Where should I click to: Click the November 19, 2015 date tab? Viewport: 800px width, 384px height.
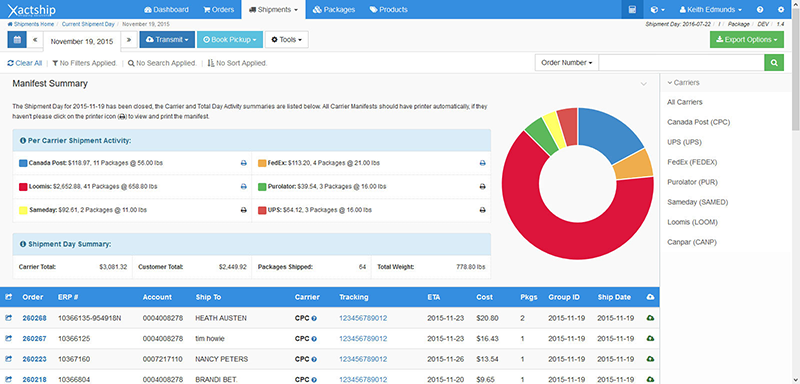pos(82,41)
